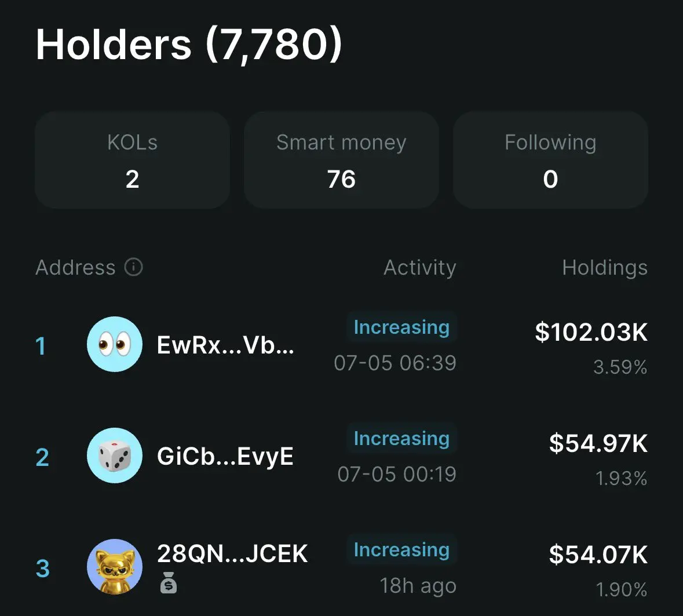Open the golden cat avatar of holder 28QN
The width and height of the screenshot is (683, 616).
[x=115, y=567]
